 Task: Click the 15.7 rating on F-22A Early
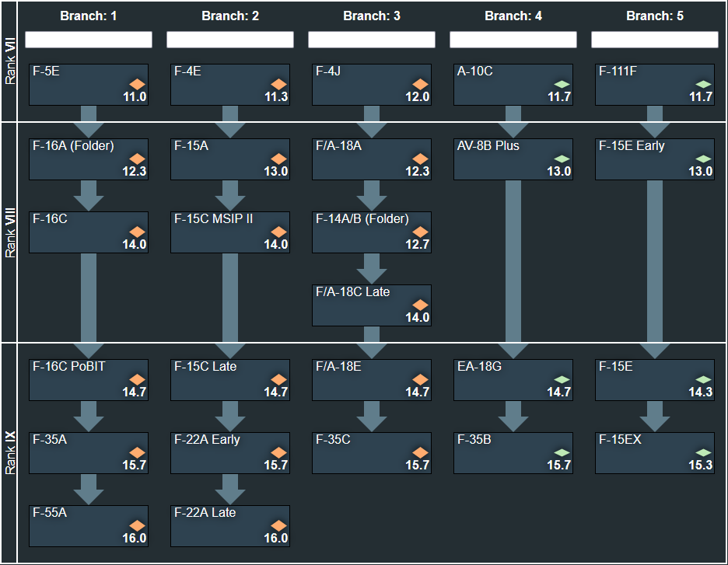pyautogui.click(x=276, y=466)
